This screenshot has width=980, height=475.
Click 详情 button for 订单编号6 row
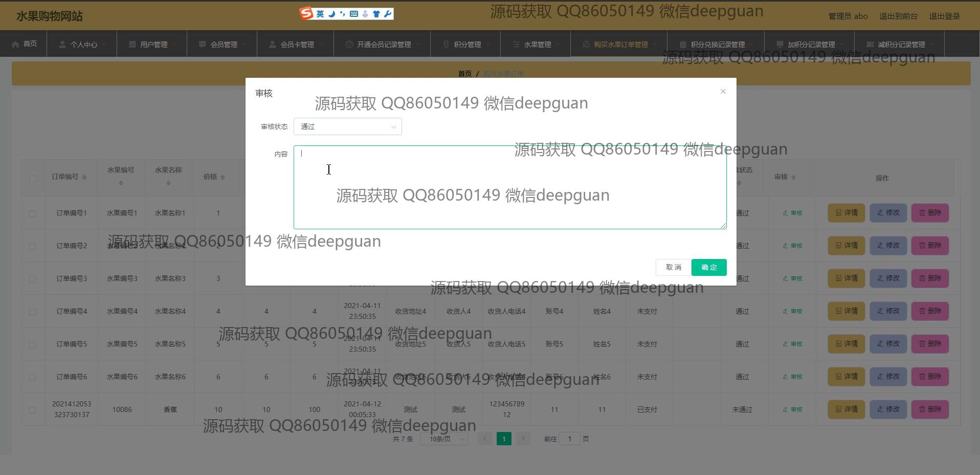846,377
